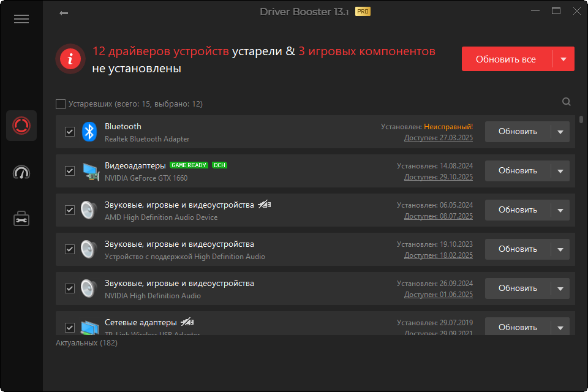Screen dimensions: 588x392
Task: Click the TP-Link network adapter icon
Action: 89,326
